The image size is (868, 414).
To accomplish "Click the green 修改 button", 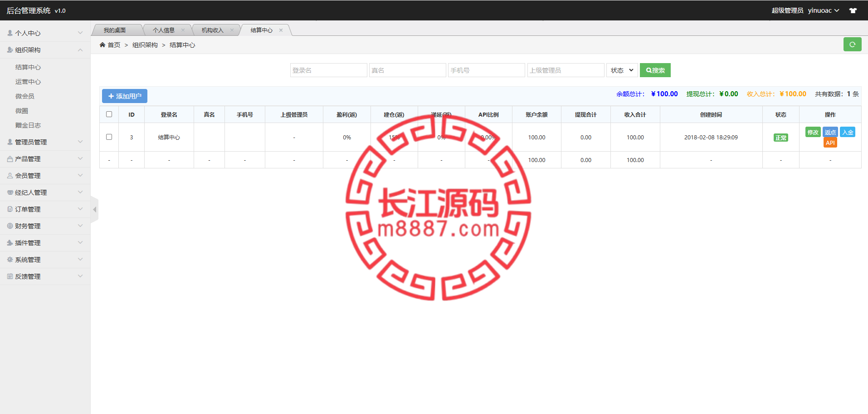I will 813,132.
